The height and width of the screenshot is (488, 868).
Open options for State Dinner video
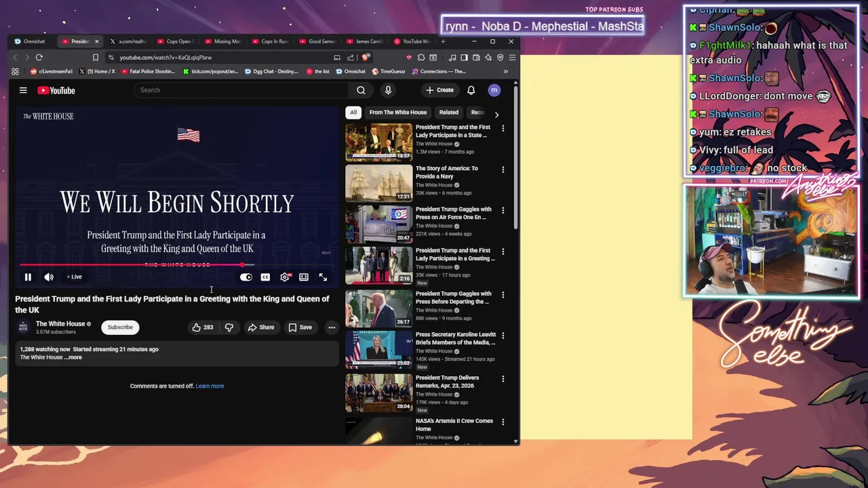pyautogui.click(x=503, y=128)
